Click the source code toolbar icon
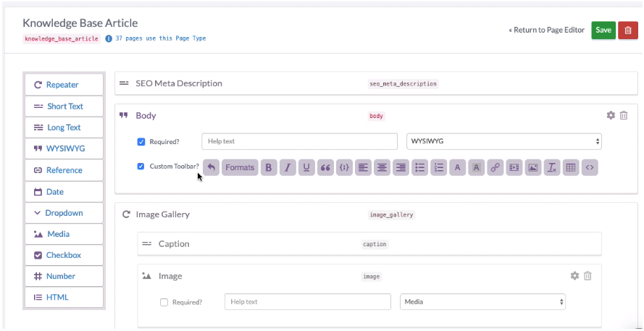644x331 pixels. pyautogui.click(x=590, y=167)
